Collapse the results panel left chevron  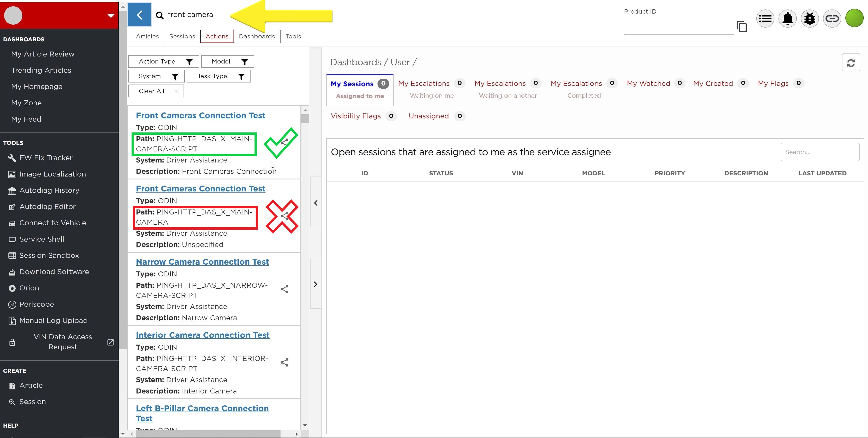pyautogui.click(x=316, y=203)
